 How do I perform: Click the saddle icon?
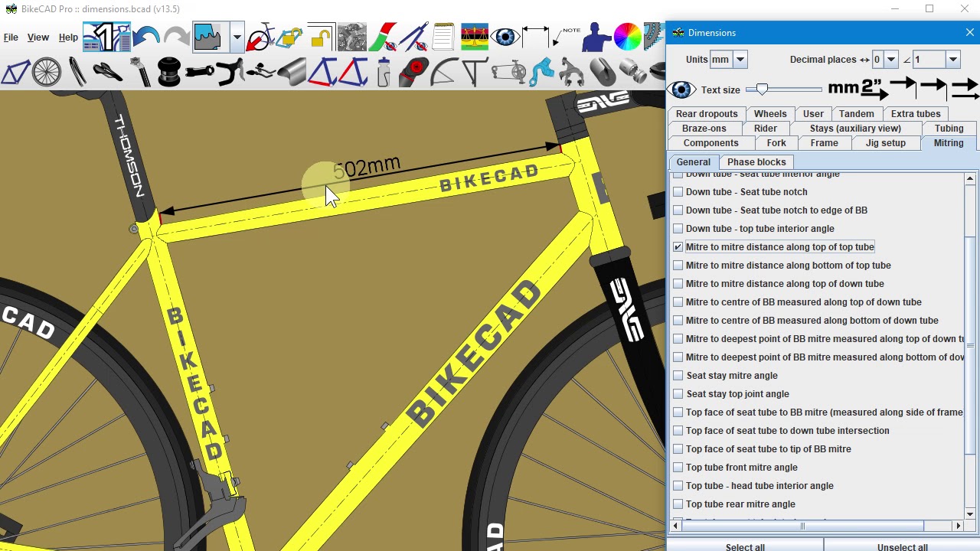[107, 72]
